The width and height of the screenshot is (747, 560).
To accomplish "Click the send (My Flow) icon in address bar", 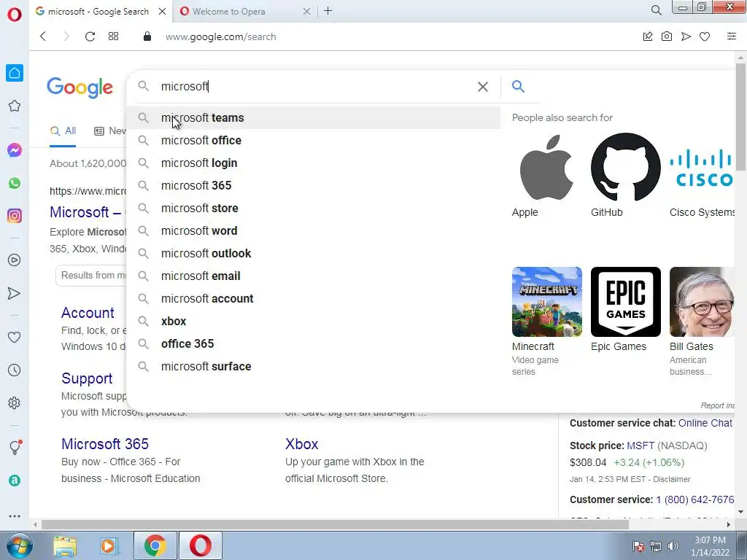I will click(x=686, y=36).
